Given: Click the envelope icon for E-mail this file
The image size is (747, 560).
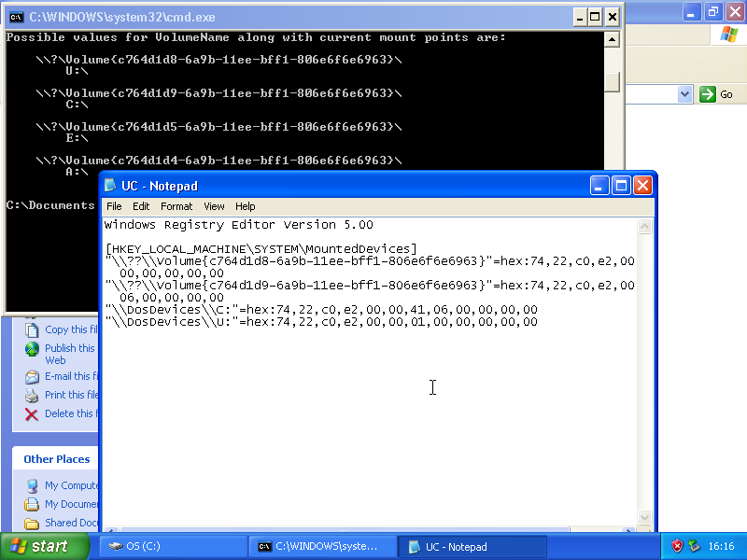Looking at the screenshot, I should (x=32, y=377).
